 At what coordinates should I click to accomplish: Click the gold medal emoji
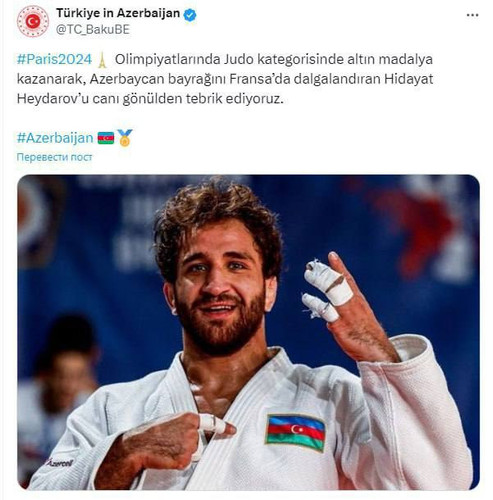(125, 138)
